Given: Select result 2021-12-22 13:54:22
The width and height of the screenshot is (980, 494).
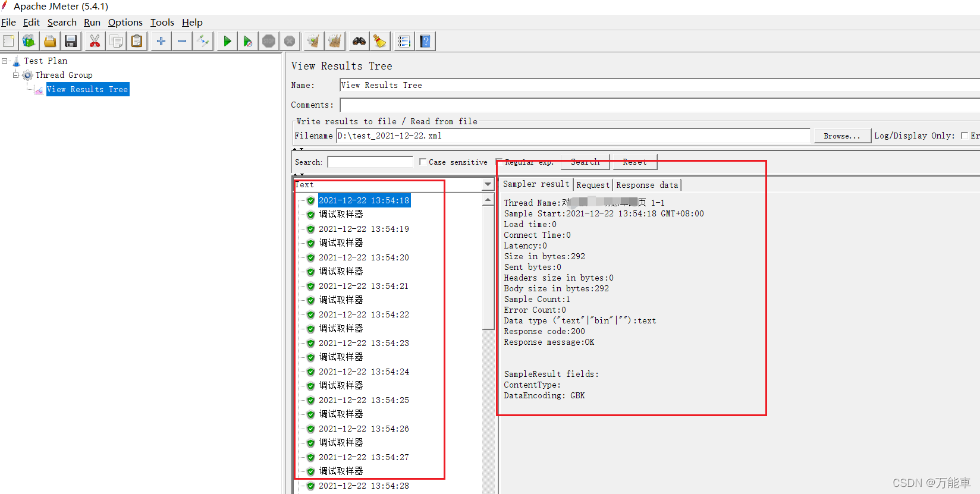Looking at the screenshot, I should (x=364, y=314).
